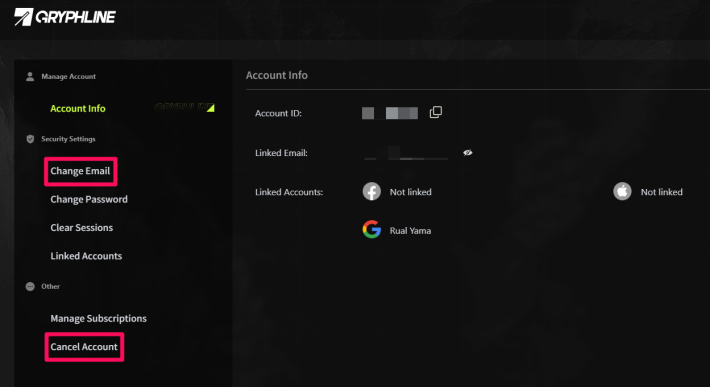Click the Apple account icon
The height and width of the screenshot is (387, 710).
622,191
